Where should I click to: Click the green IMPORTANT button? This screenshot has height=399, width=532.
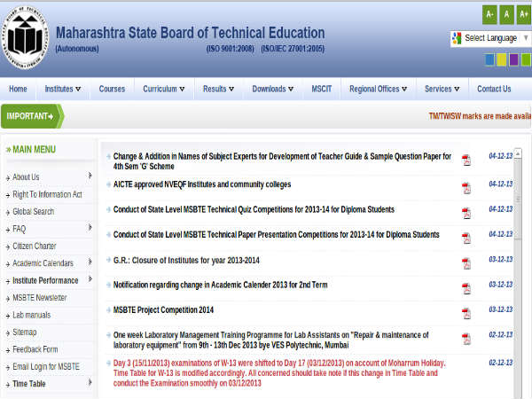click(31, 116)
